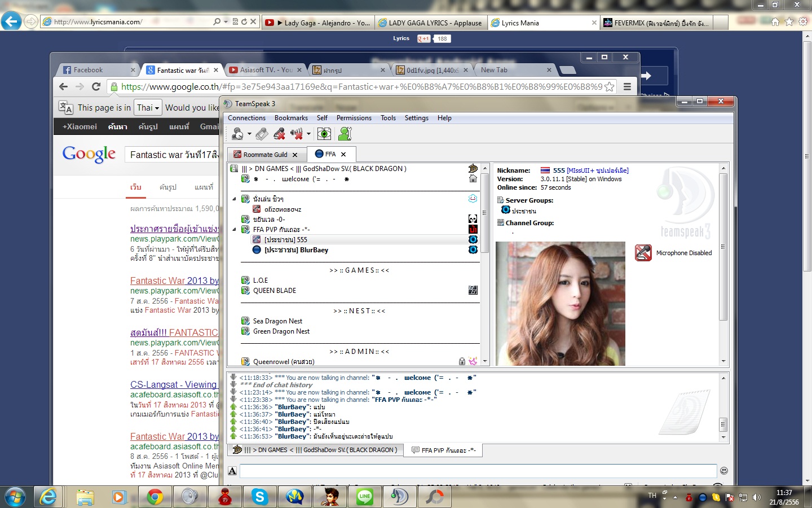812x508 pixels.
Task: Toggle the mute speakers toolbar icon
Action: pyautogui.click(x=297, y=134)
